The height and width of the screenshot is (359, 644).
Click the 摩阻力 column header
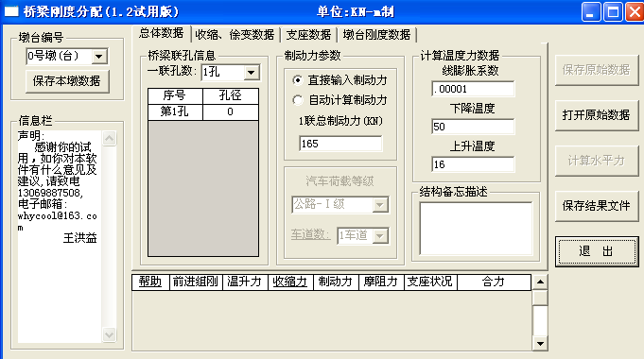(381, 282)
